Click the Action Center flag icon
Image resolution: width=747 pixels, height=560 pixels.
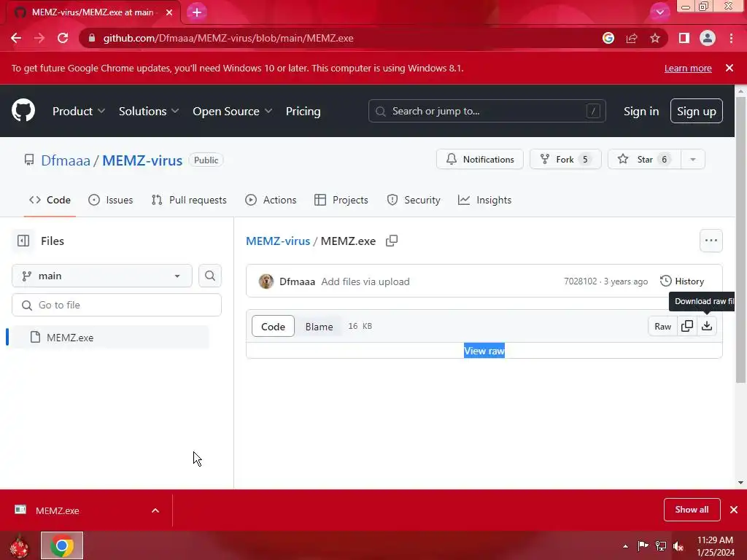coord(643,546)
